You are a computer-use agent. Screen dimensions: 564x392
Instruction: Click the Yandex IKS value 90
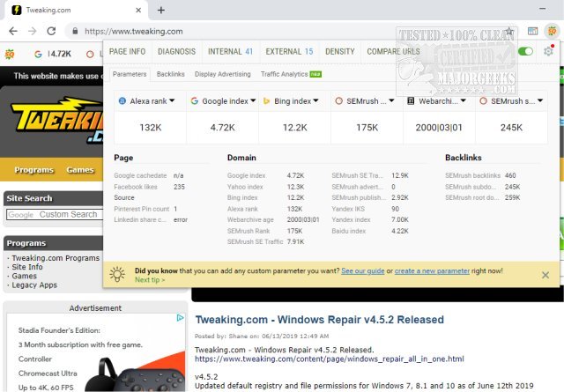pos(396,209)
